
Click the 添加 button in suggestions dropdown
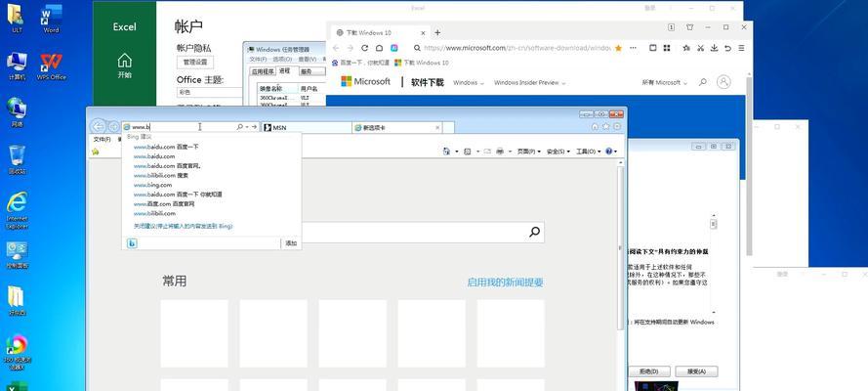pos(291,243)
